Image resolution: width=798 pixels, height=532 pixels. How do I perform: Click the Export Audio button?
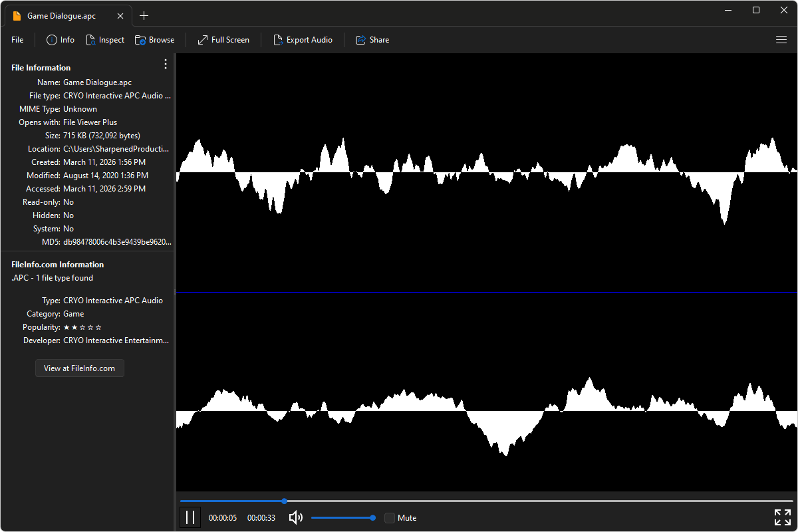click(303, 40)
